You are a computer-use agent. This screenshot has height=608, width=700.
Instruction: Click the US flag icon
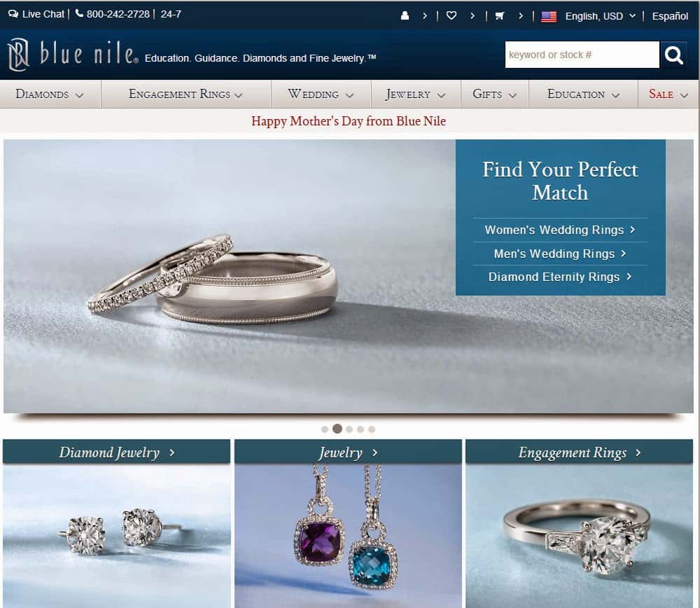[549, 17]
